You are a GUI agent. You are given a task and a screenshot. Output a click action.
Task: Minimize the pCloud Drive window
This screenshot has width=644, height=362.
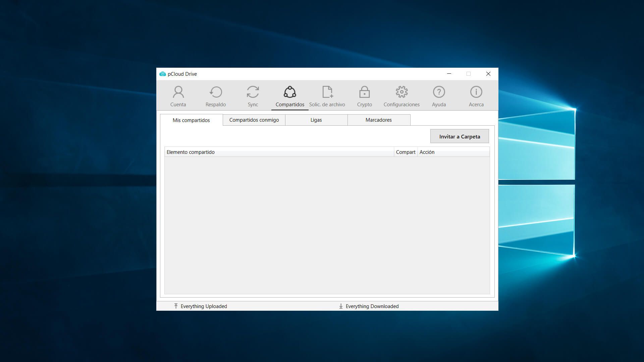(449, 74)
